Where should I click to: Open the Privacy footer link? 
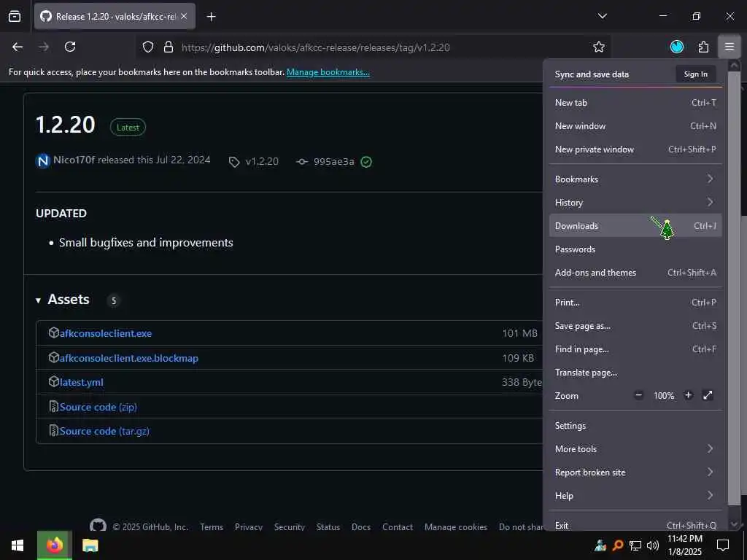249,526
